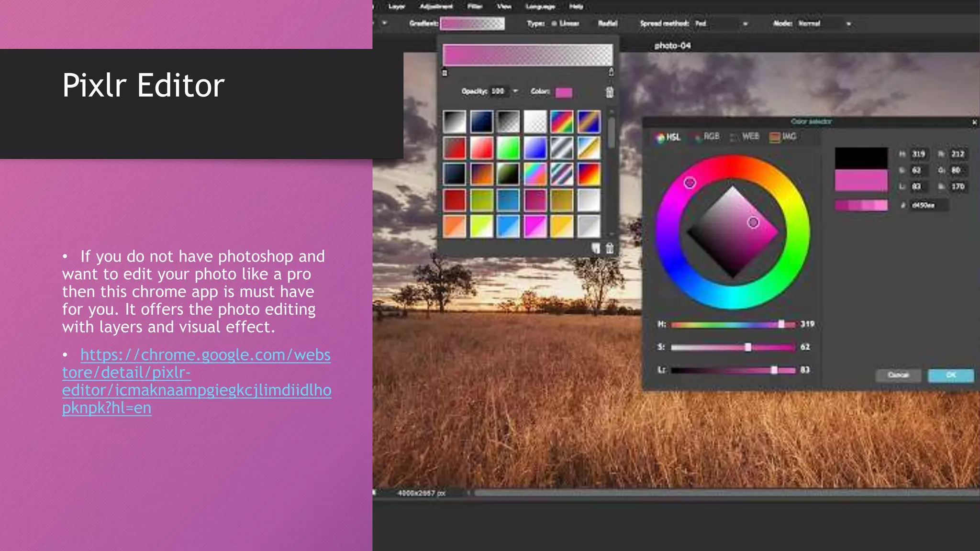Select the black-to-orange gradient preset
This screenshot has height=551, width=980.
[481, 174]
